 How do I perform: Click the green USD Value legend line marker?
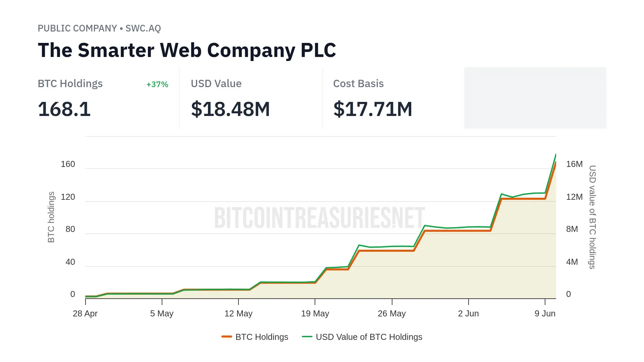tap(307, 337)
